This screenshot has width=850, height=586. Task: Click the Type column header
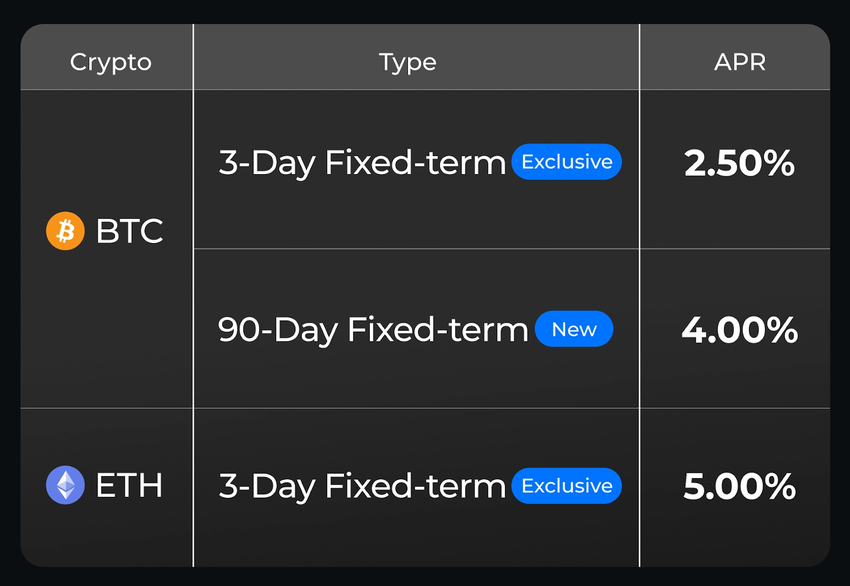407,62
